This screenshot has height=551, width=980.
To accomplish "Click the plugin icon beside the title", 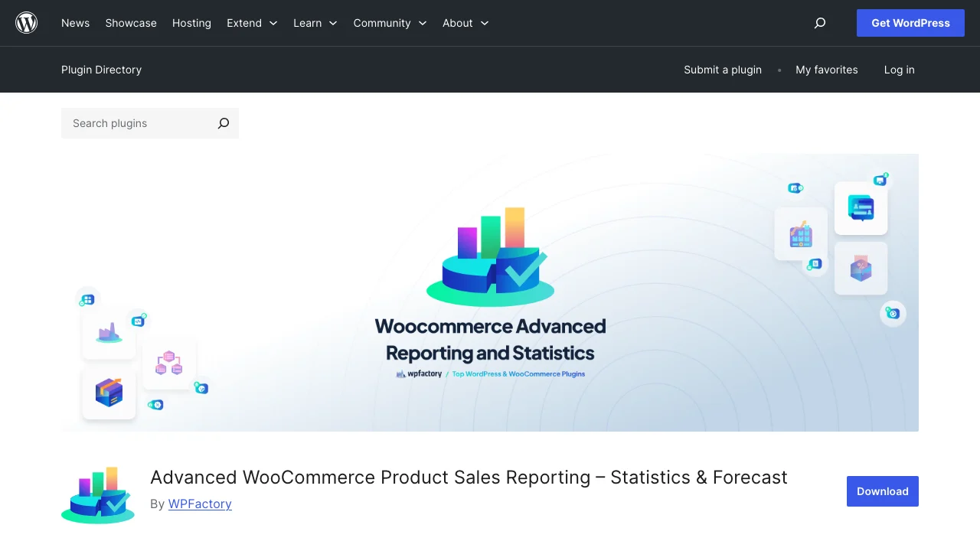I will coord(98,495).
